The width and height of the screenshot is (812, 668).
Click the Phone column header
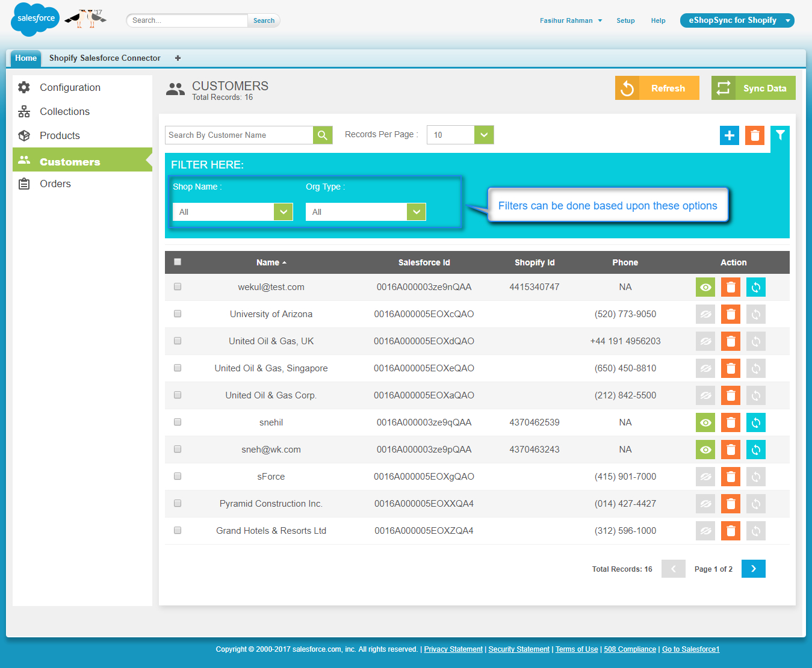pos(625,262)
